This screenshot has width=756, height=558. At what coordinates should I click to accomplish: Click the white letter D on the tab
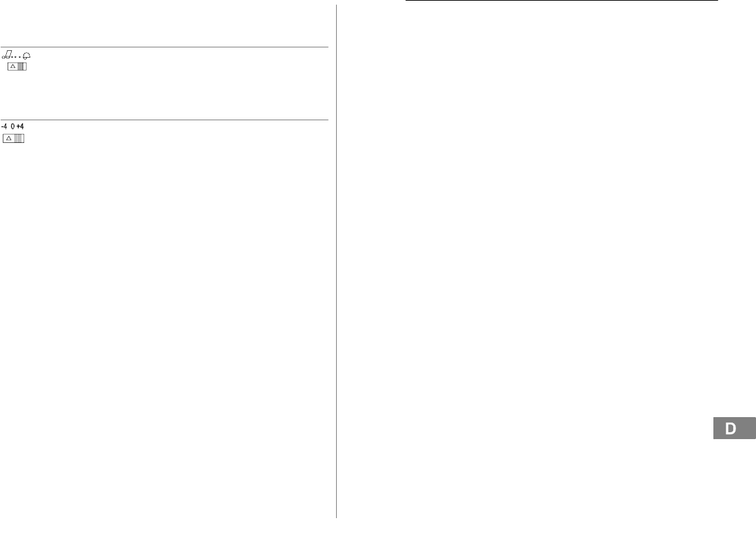coord(731,428)
